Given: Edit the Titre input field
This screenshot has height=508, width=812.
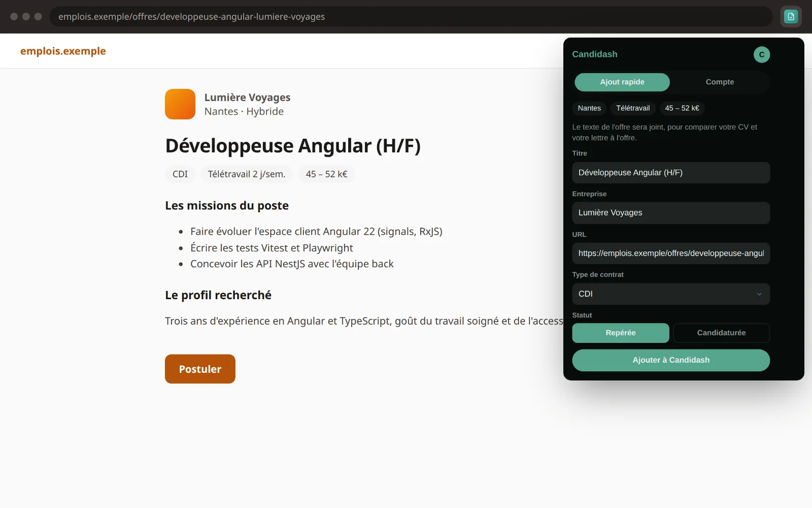Looking at the screenshot, I should click(671, 173).
